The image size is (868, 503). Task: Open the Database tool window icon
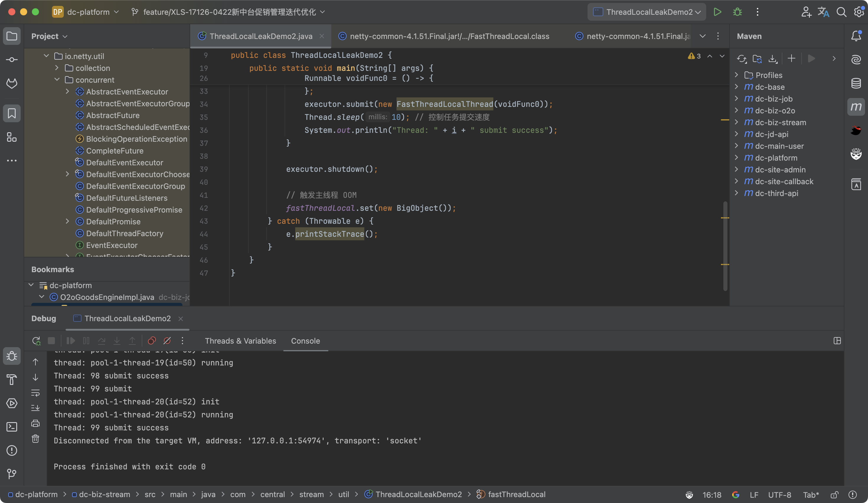point(856,83)
